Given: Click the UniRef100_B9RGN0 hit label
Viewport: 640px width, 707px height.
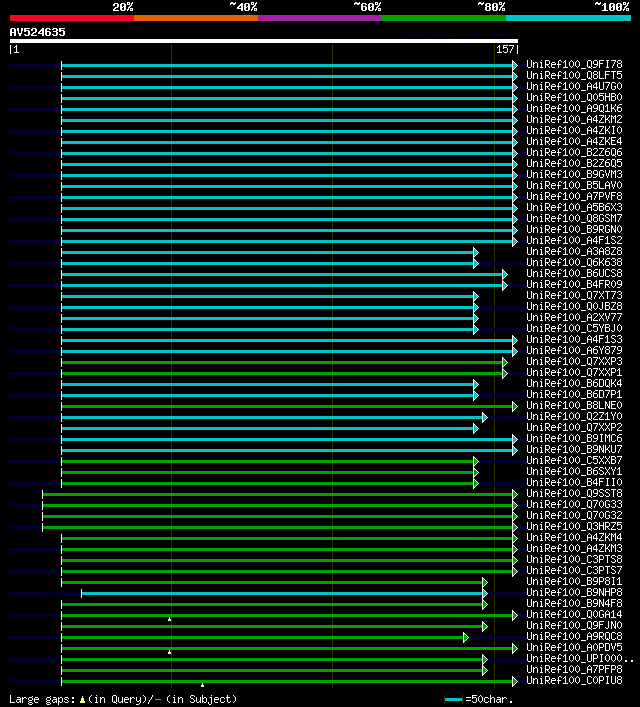Looking at the screenshot, I should 574,230.
